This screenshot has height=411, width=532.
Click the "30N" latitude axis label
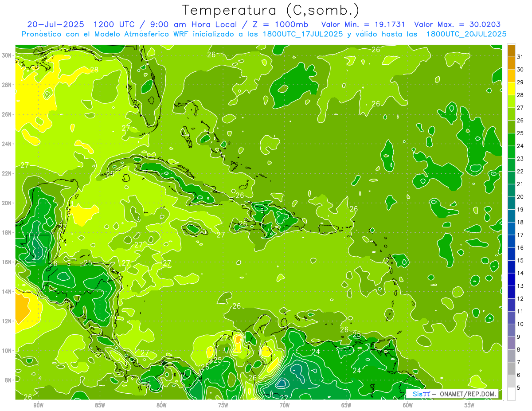[7, 55]
